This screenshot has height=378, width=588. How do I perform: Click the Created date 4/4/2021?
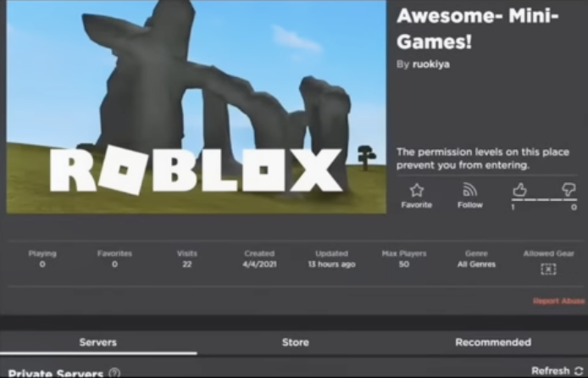pos(259,264)
